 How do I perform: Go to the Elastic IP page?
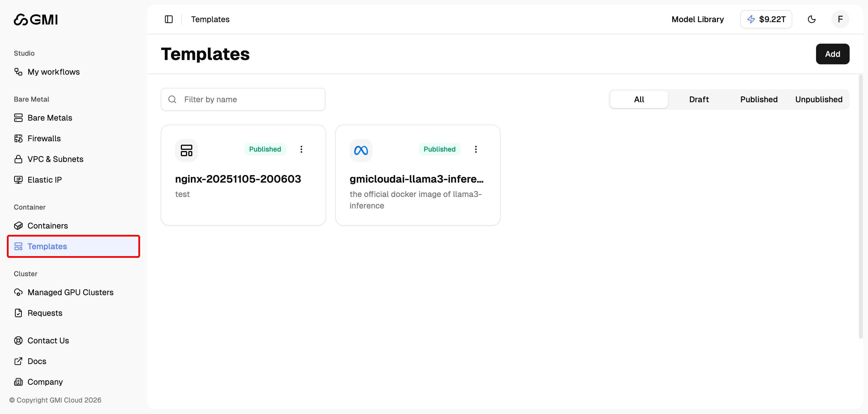point(44,179)
